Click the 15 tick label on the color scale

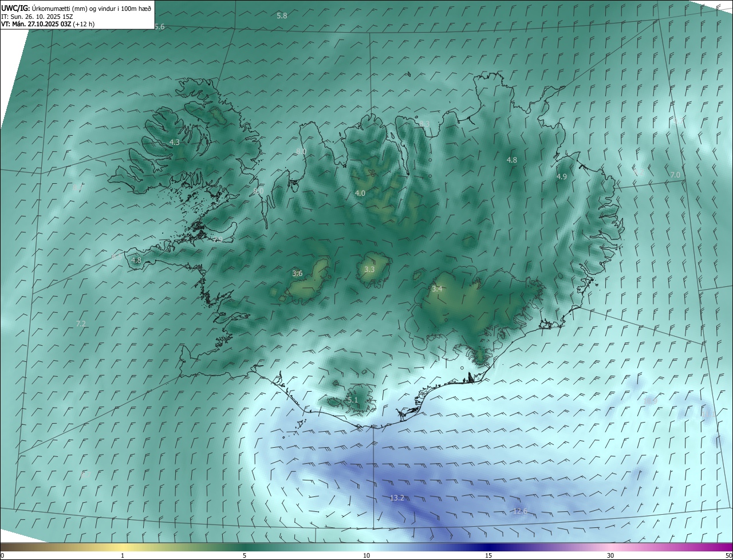tap(488, 555)
